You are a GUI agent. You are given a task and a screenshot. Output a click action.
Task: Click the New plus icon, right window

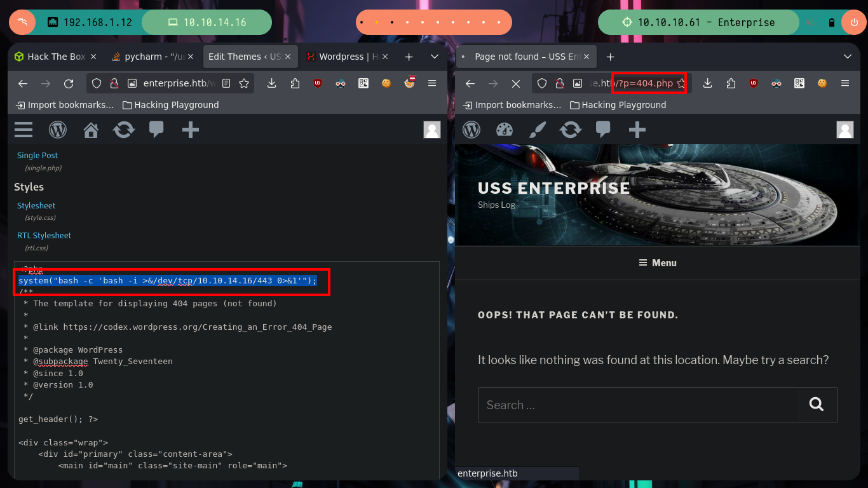[x=637, y=130]
